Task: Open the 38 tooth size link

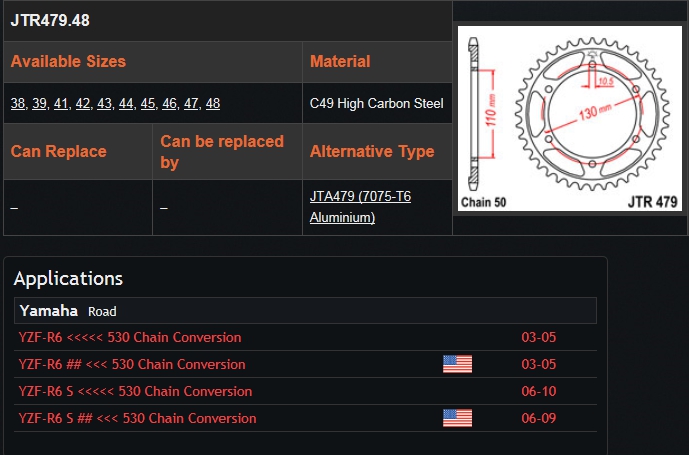Action: pyautogui.click(x=18, y=103)
